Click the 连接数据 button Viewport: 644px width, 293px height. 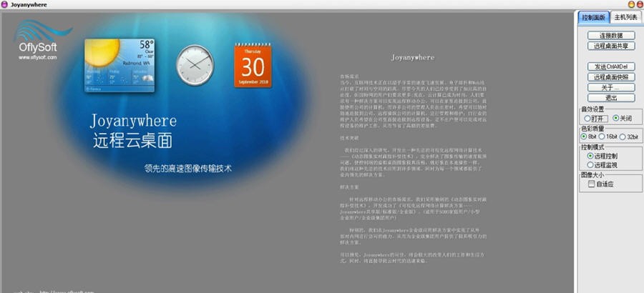(x=611, y=36)
